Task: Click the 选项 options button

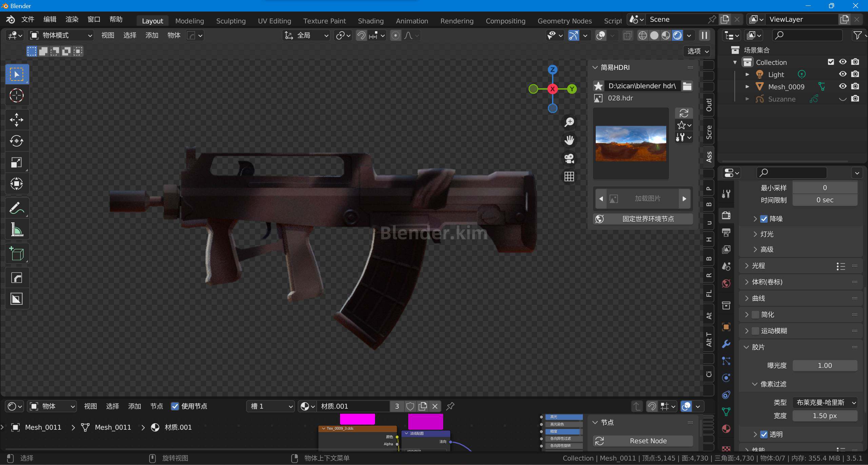Action: 697,51
